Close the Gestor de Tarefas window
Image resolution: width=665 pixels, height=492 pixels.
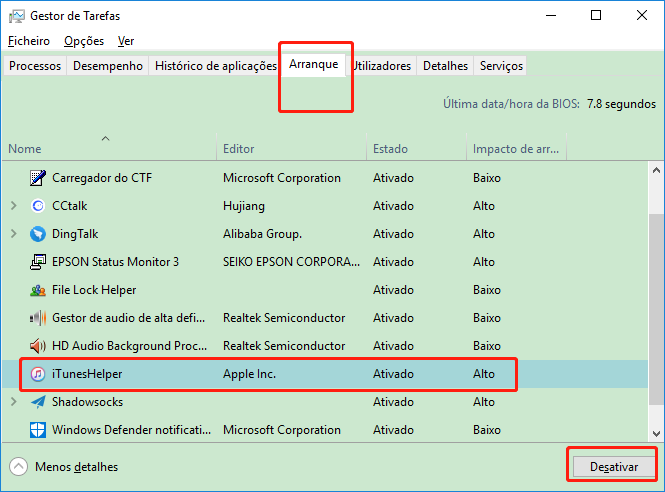click(642, 15)
